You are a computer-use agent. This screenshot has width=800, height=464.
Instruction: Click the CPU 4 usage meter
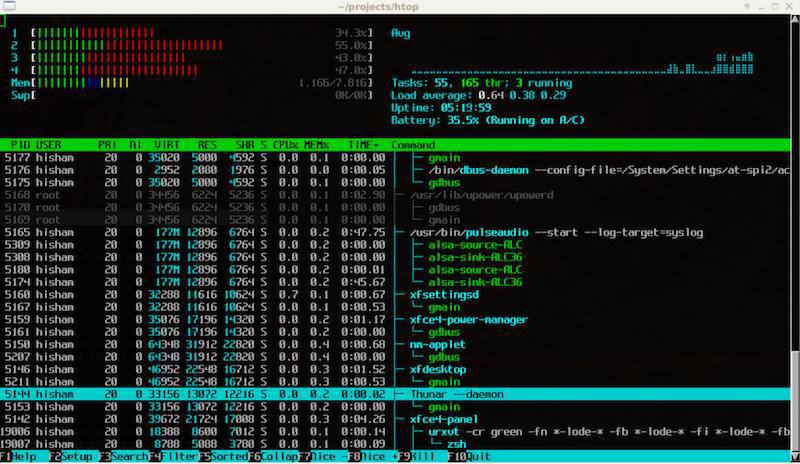(x=192, y=70)
